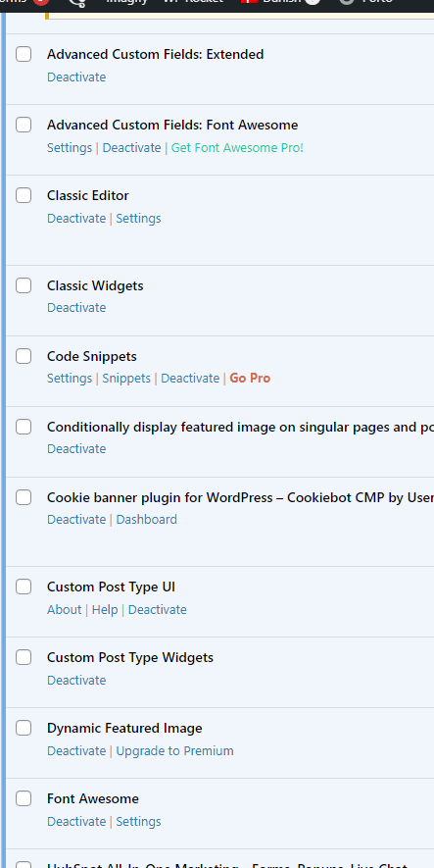This screenshot has width=434, height=868.
Task: Select the Custom Post Type UI checkbox
Action: (24, 587)
